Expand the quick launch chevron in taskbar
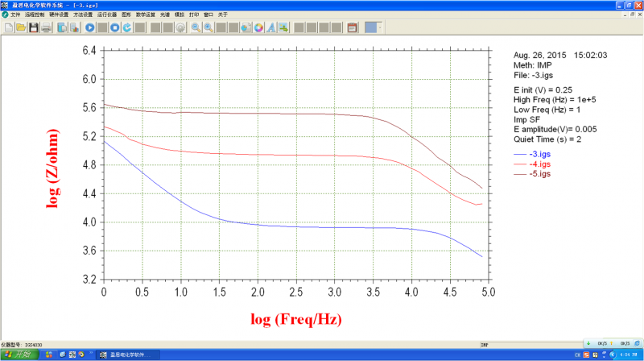The image size is (644, 361). [91, 353]
